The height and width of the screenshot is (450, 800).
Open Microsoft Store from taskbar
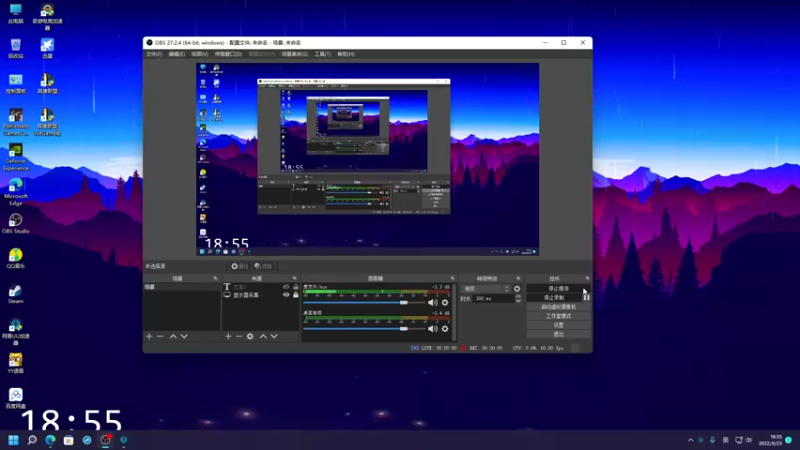(68, 440)
